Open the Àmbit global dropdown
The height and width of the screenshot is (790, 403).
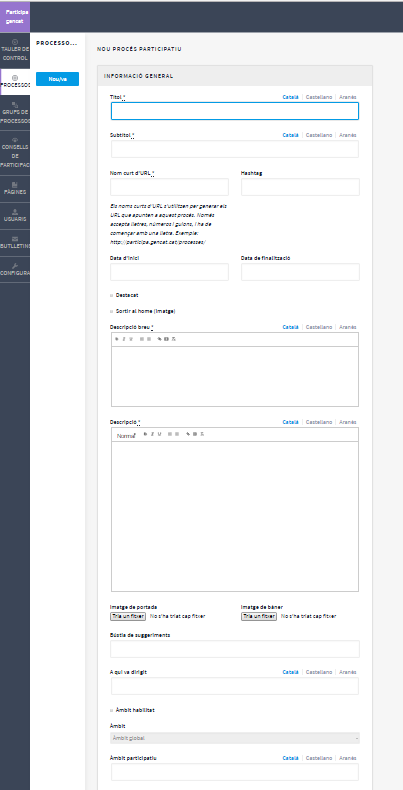pyautogui.click(x=235, y=738)
